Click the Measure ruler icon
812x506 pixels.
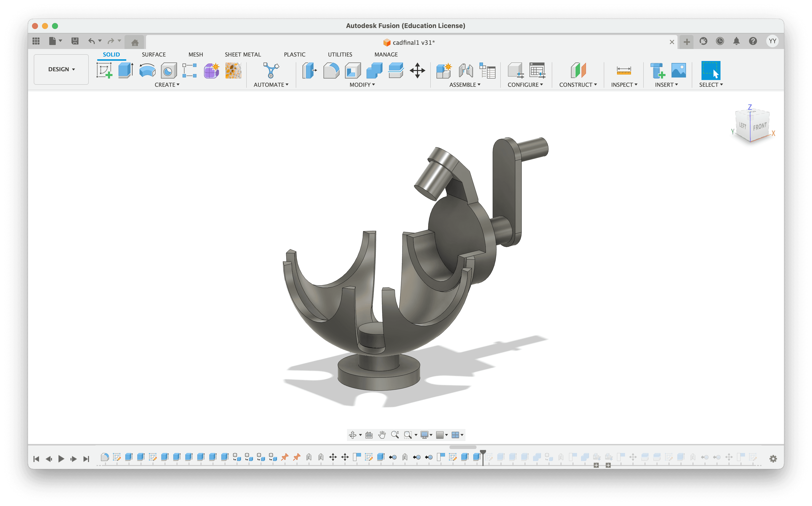(x=624, y=70)
